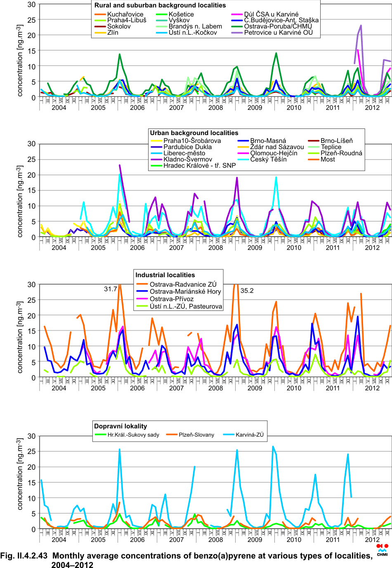Click the orange Kuchařovice legend line swatch

point(100,14)
